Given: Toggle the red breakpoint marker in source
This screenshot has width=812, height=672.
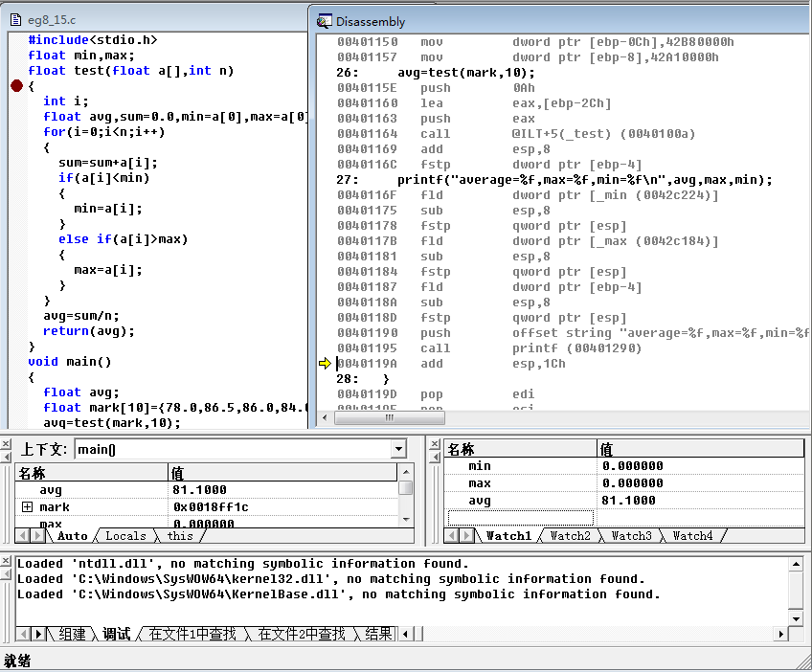Looking at the screenshot, I should tap(16, 86).
